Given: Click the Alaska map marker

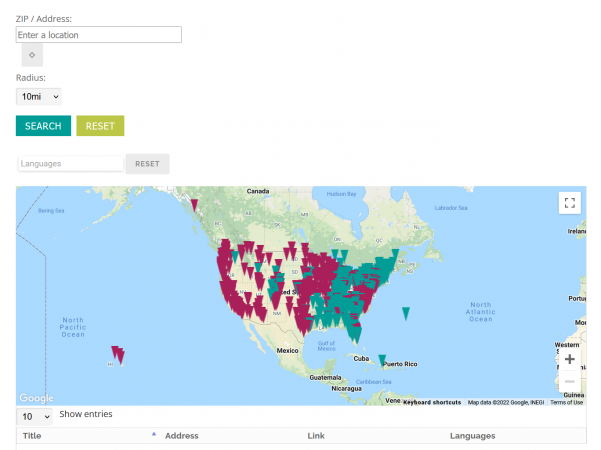Looking at the screenshot, I should click(x=195, y=204).
